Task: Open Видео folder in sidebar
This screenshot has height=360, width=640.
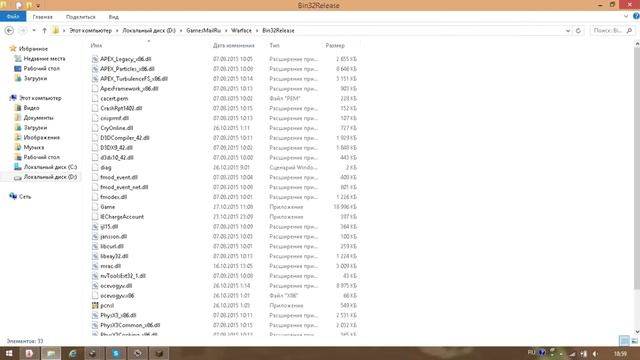Action: tap(31, 108)
